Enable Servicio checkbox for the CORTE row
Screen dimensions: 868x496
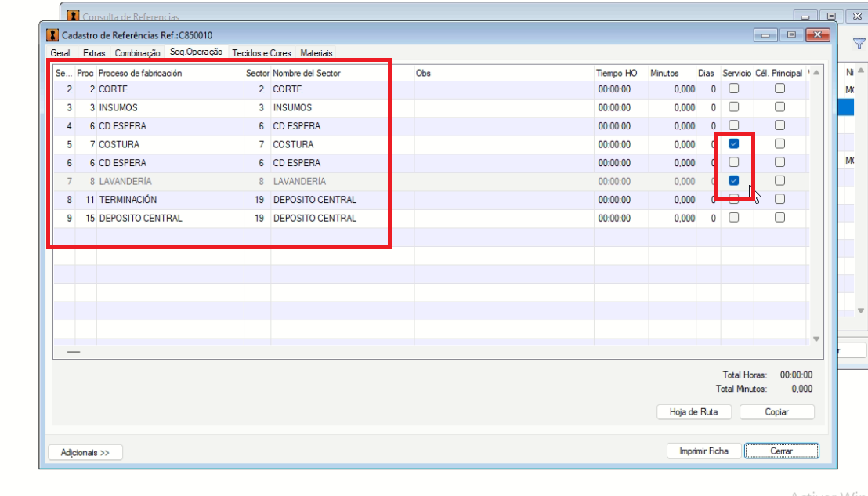[733, 89]
